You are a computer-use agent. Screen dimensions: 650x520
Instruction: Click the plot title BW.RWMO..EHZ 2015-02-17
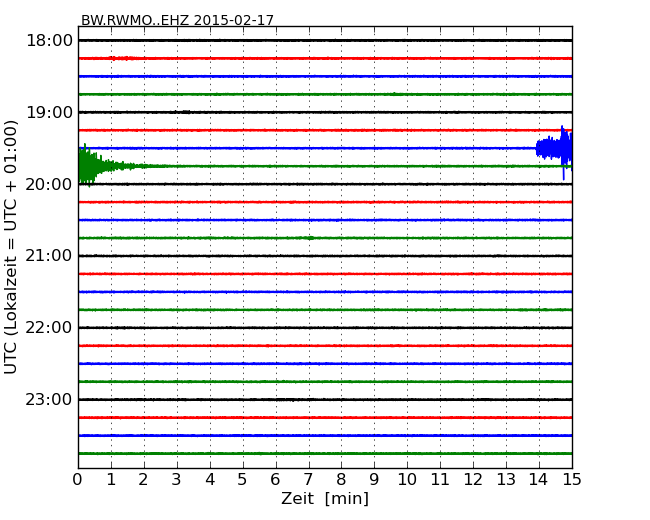tap(177, 20)
